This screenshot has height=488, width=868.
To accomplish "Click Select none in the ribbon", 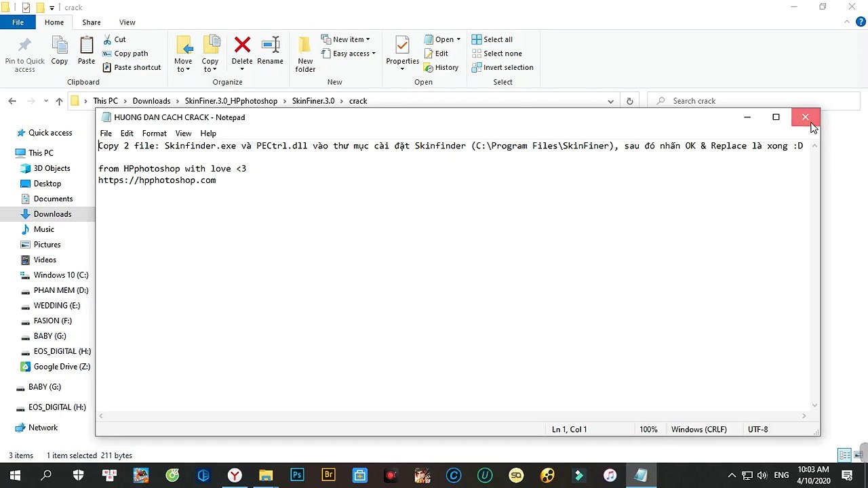I will (496, 54).
